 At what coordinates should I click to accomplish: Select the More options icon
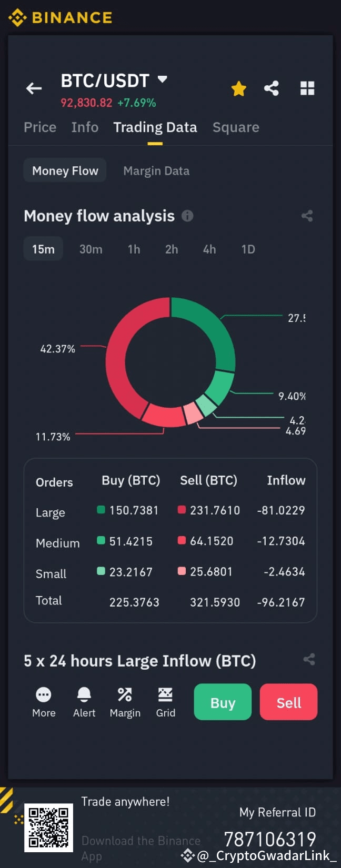pos(44,694)
